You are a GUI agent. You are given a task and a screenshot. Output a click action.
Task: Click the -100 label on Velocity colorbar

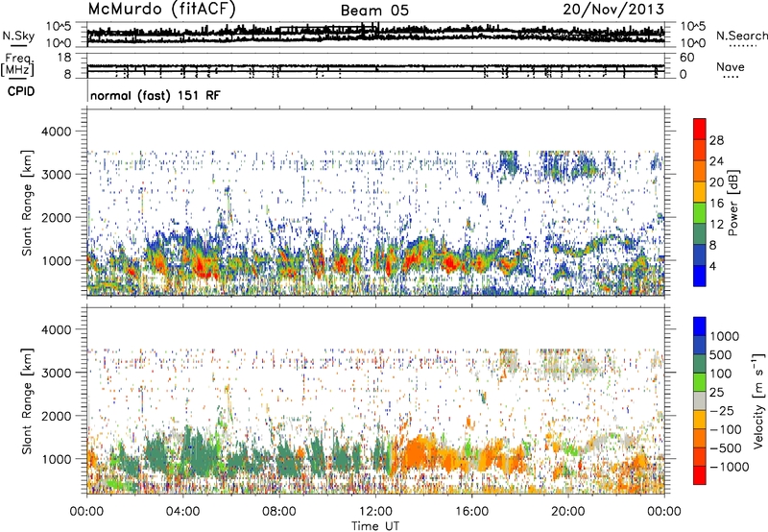pyautogui.click(x=726, y=429)
